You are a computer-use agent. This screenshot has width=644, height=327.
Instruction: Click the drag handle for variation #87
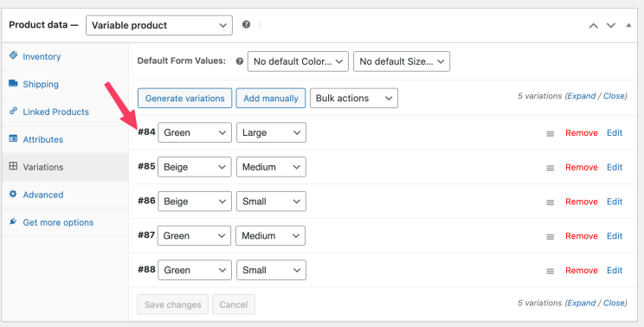(550, 237)
